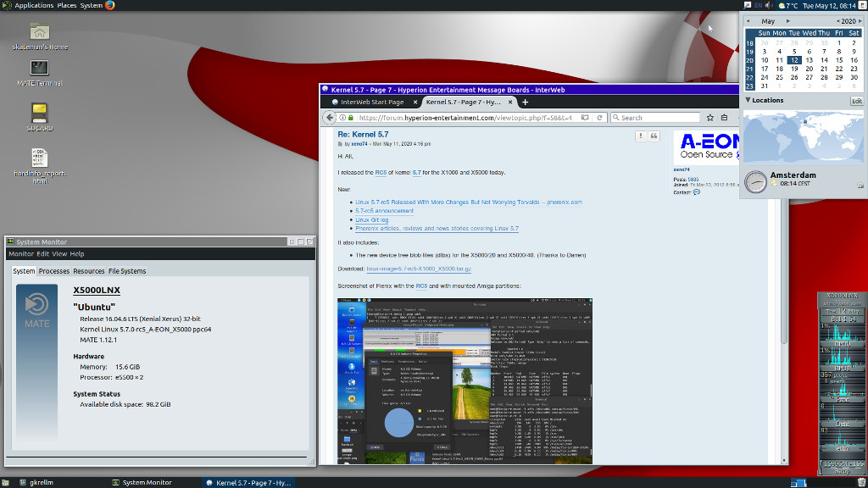Select May 20 in the calendar
The image size is (868, 488).
tap(810, 69)
